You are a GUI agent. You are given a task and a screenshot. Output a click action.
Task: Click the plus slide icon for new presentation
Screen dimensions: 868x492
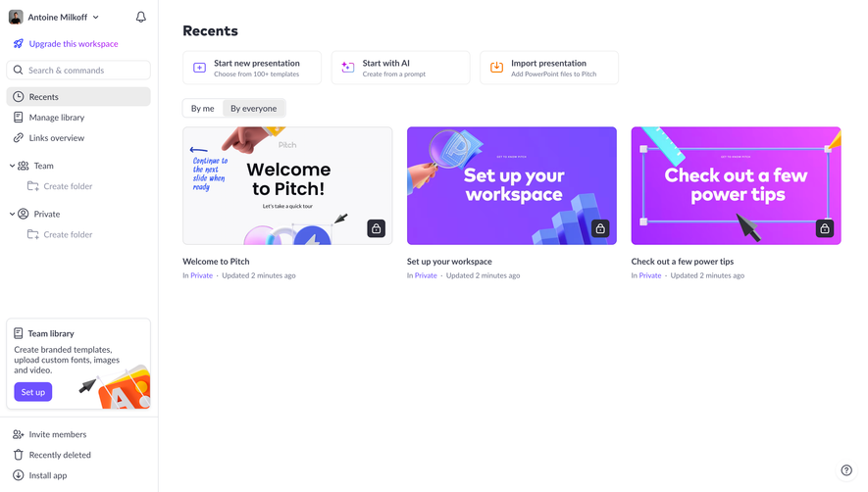(199, 68)
